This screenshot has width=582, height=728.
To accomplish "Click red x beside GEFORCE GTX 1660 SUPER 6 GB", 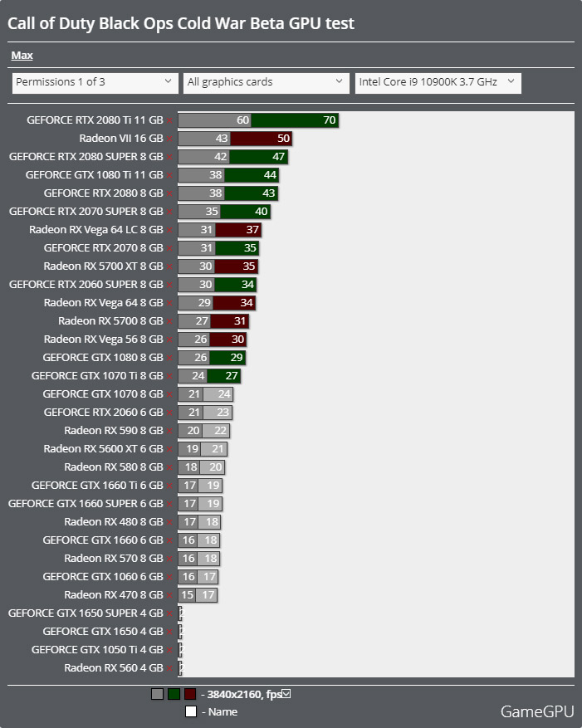I will pyautogui.click(x=169, y=504).
